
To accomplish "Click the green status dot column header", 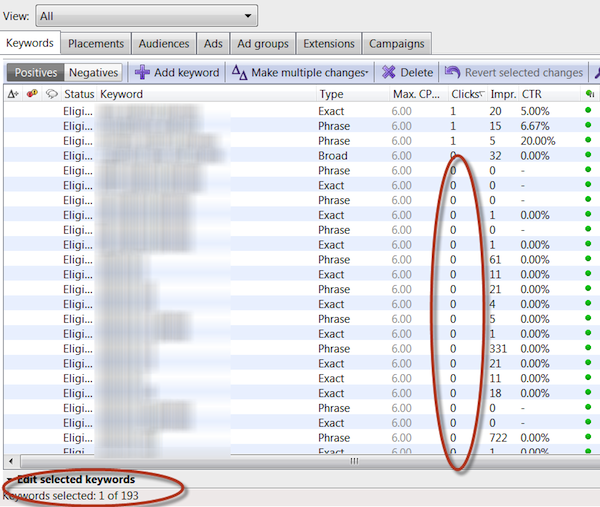I will tap(588, 94).
